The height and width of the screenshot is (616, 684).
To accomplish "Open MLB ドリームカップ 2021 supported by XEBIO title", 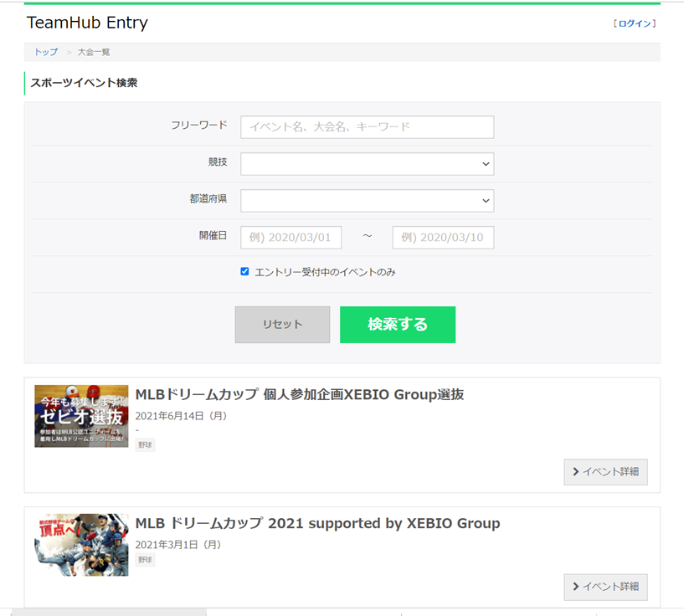I will [x=317, y=523].
